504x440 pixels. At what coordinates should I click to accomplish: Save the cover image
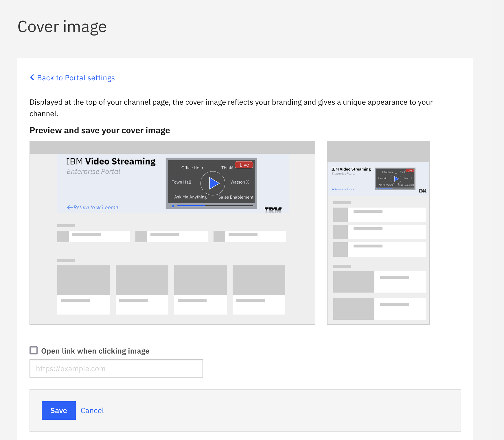click(59, 411)
